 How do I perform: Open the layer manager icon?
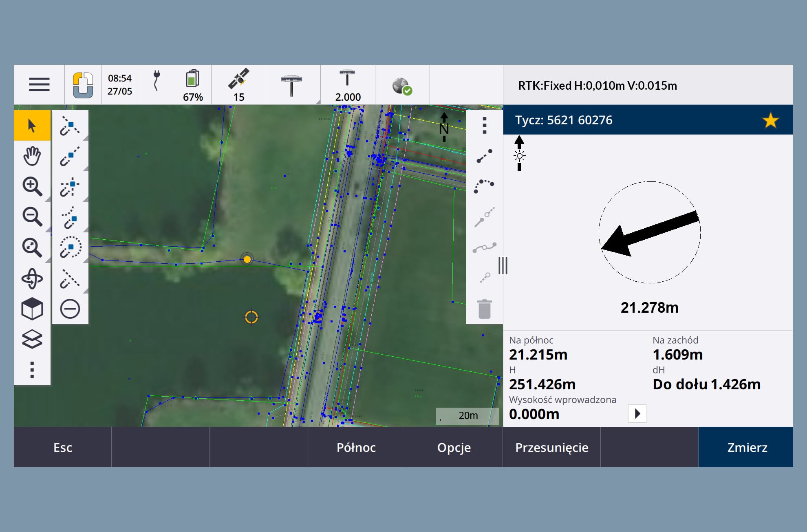pos(32,339)
